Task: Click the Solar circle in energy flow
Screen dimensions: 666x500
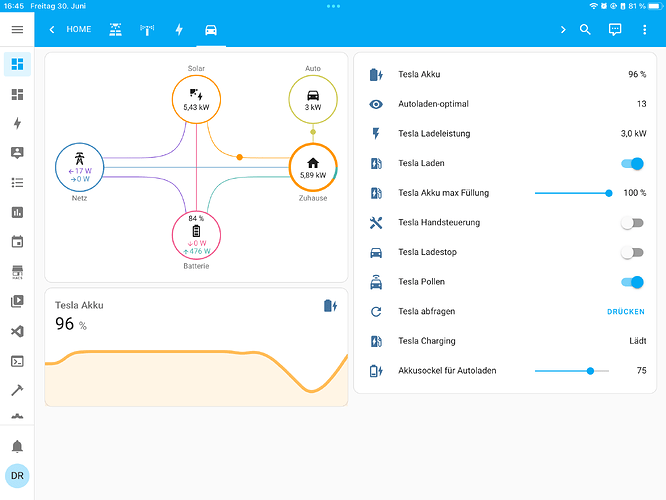Action: coord(196,99)
